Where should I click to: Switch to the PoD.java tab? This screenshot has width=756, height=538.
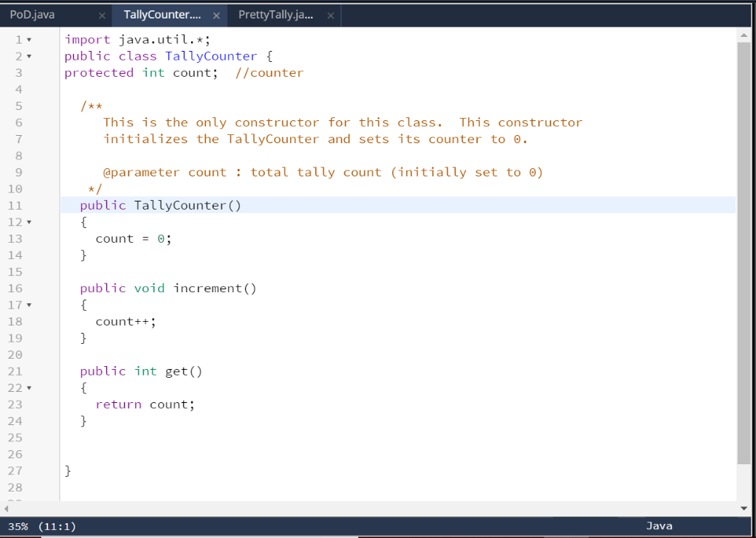(31, 14)
